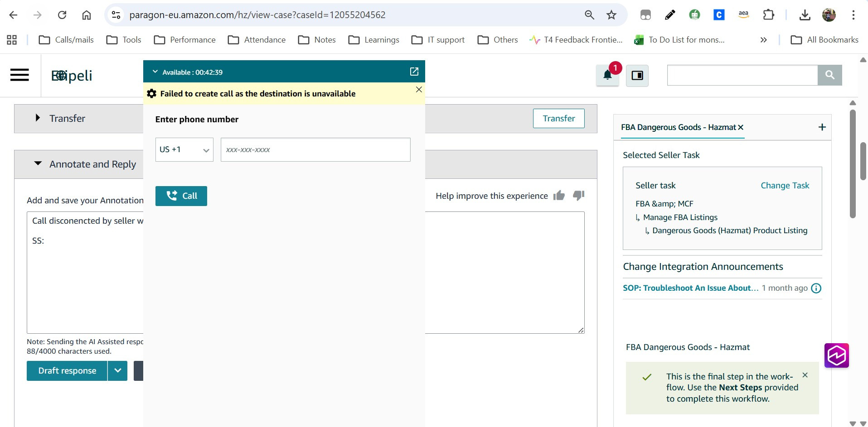Dismiss the failed call warning
Image resolution: width=868 pixels, height=427 pixels.
(419, 90)
